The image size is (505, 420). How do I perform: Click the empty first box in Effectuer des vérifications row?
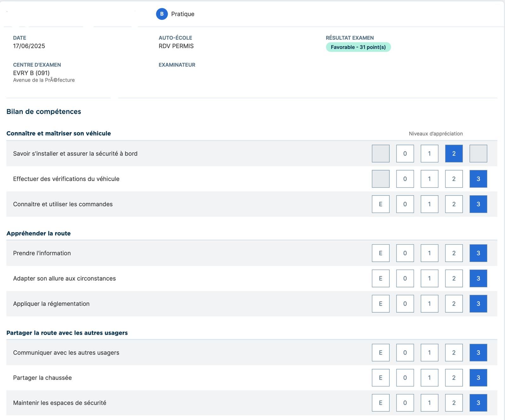[x=381, y=179]
